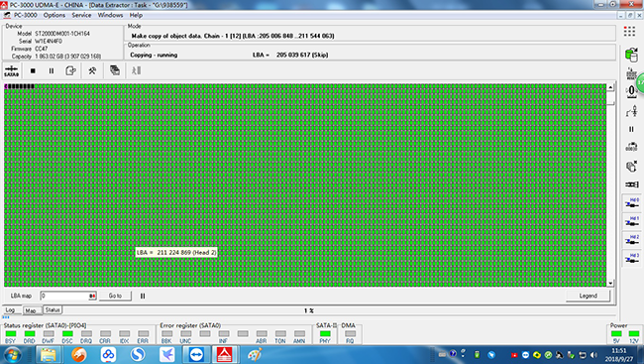
Task: Pause the copy with toolbar pause button
Action: click(x=52, y=70)
